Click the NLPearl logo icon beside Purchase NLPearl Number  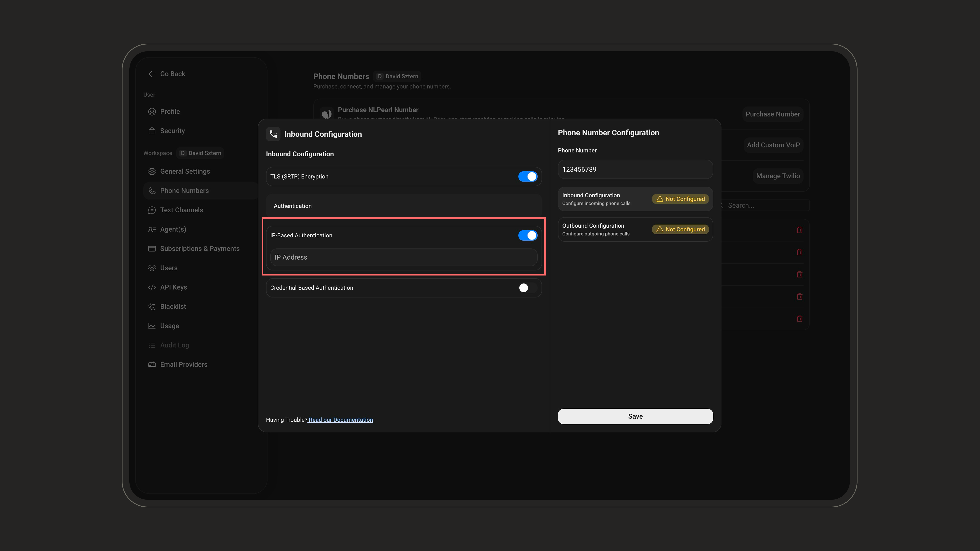click(326, 114)
